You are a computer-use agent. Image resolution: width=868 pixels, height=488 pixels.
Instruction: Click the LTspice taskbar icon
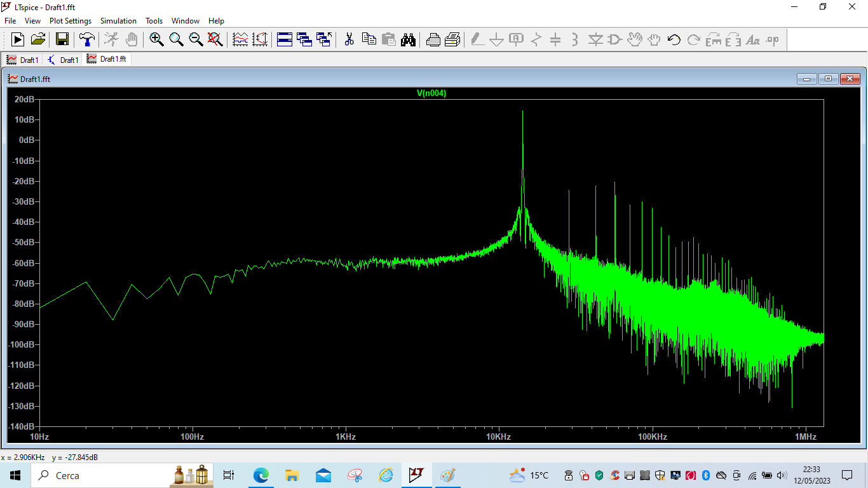[x=416, y=475]
